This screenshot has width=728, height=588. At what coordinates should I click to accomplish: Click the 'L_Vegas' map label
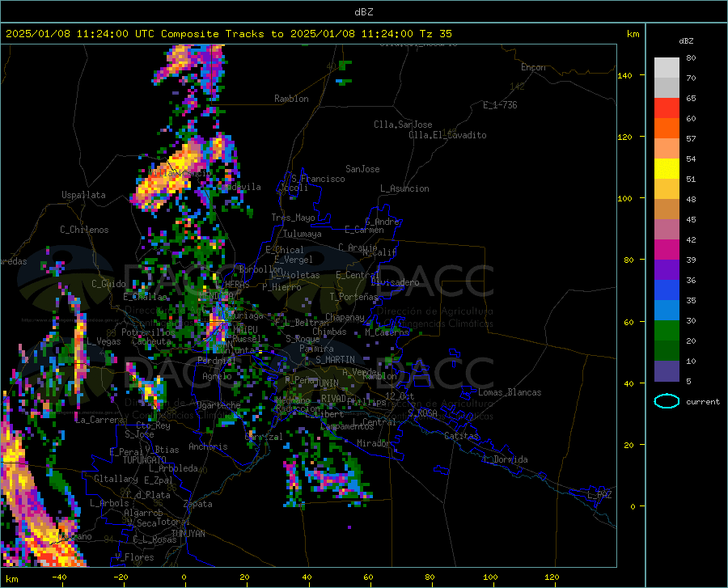104,341
